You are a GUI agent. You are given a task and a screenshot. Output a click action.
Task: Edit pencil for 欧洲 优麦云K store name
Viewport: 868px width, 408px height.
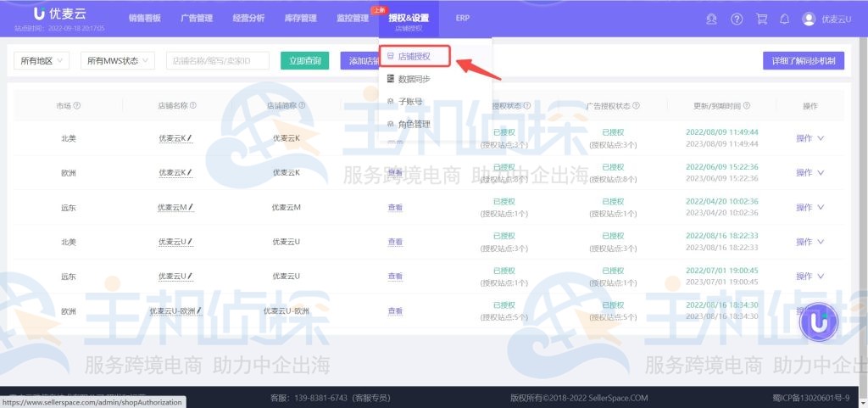(x=190, y=173)
